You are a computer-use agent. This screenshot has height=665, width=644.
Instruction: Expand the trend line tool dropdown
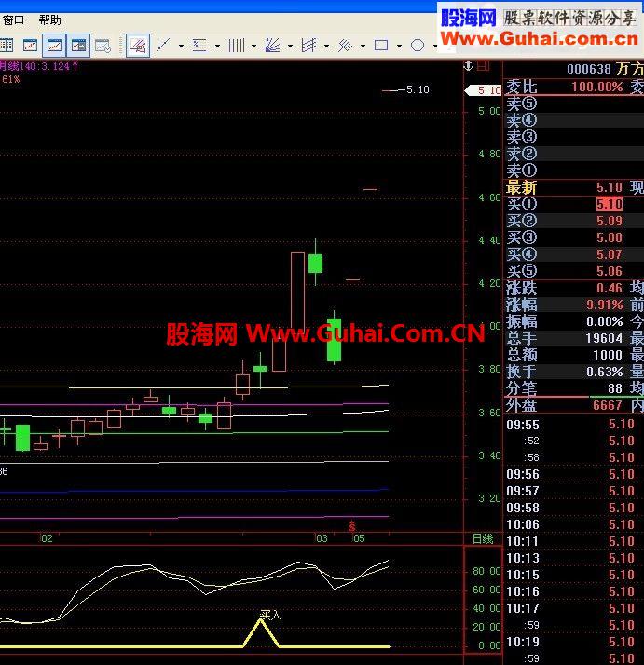click(x=182, y=46)
